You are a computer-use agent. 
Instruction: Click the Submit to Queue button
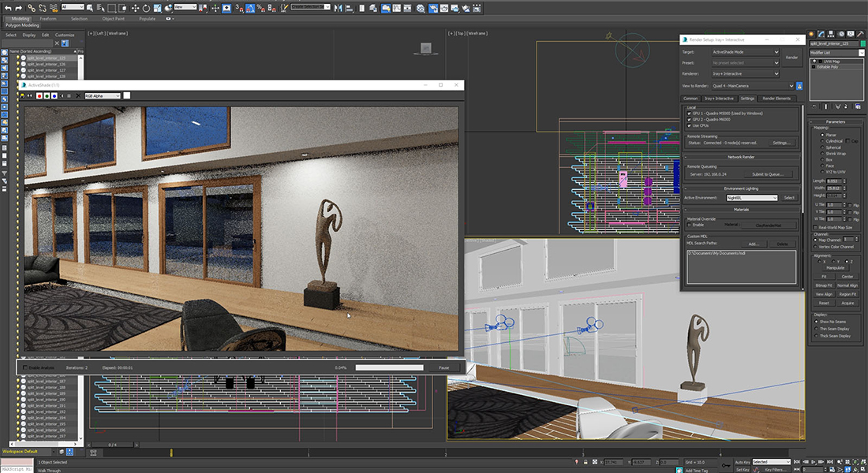pos(768,174)
